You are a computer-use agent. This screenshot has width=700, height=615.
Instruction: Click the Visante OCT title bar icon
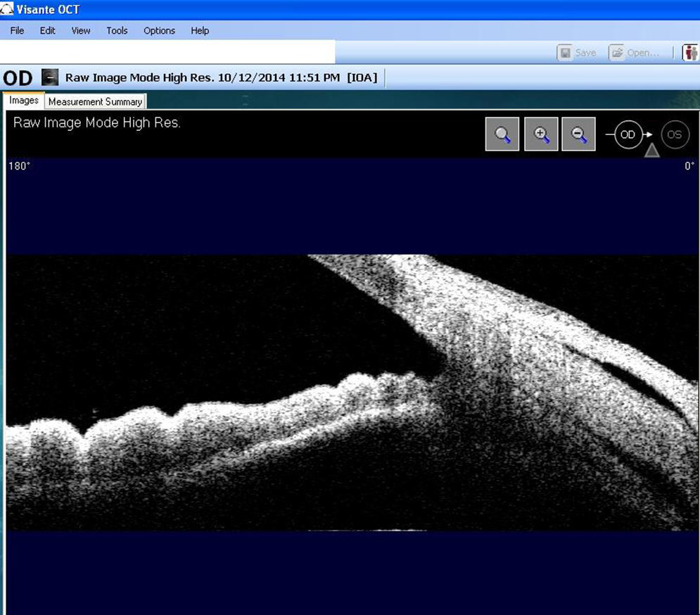point(7,9)
